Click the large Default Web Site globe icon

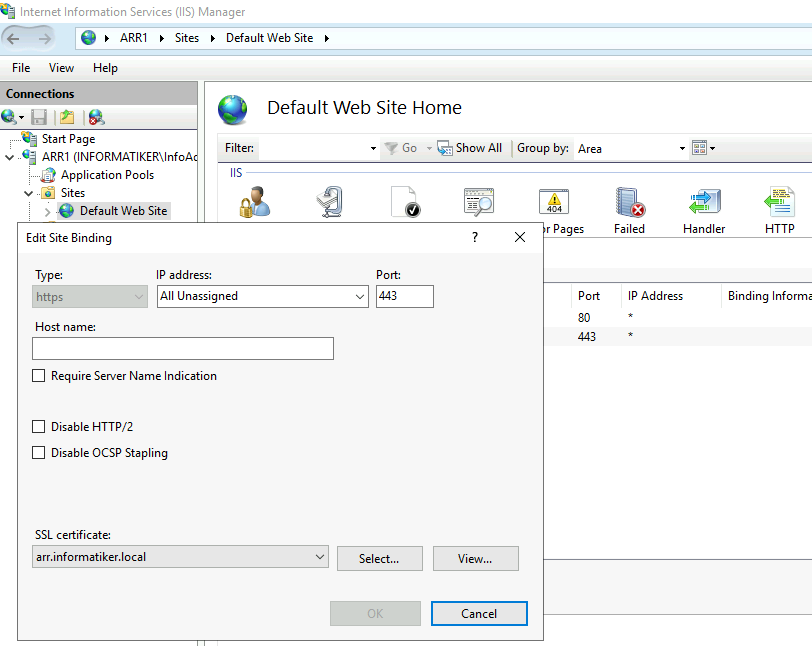(x=233, y=110)
